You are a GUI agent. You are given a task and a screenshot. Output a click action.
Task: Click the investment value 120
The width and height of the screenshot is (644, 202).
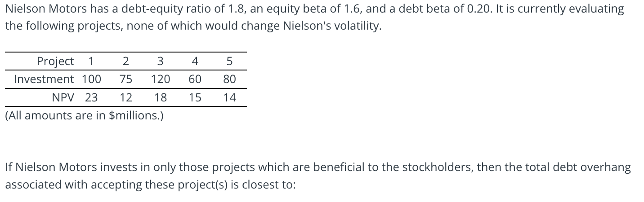pyautogui.click(x=161, y=79)
